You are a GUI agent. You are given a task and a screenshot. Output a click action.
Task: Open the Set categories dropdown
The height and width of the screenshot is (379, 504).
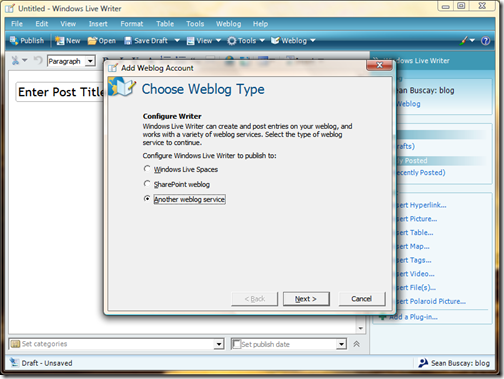(219, 344)
